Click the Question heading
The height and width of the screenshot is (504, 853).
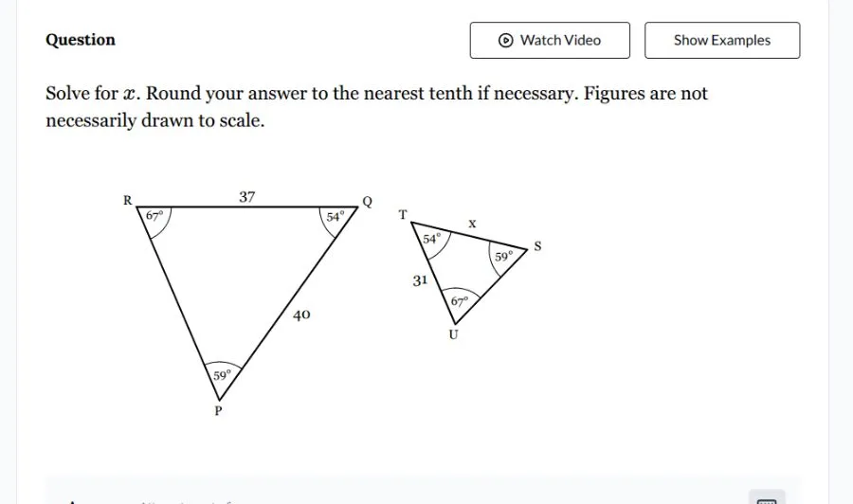81,40
